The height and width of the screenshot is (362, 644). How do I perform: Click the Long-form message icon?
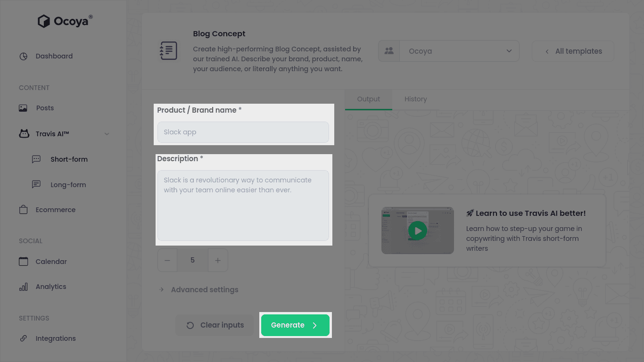pos(36,185)
